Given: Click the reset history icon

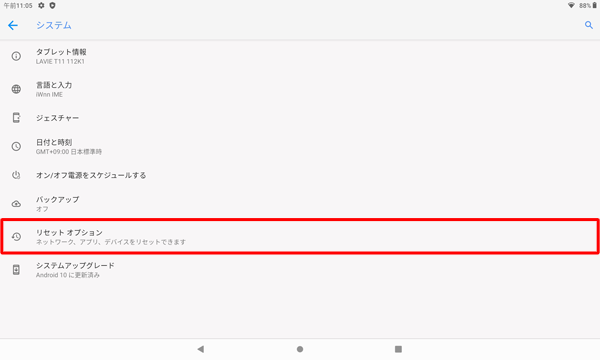Looking at the screenshot, I should point(16,236).
